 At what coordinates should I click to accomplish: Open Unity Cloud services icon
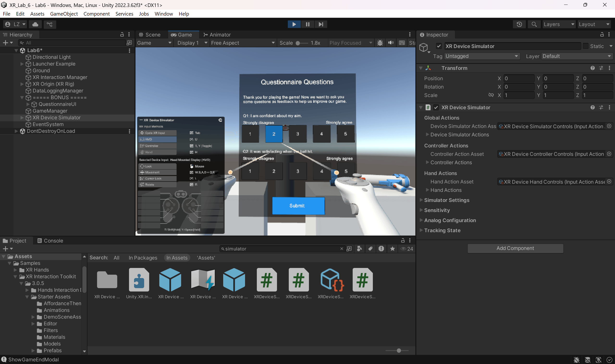point(35,24)
